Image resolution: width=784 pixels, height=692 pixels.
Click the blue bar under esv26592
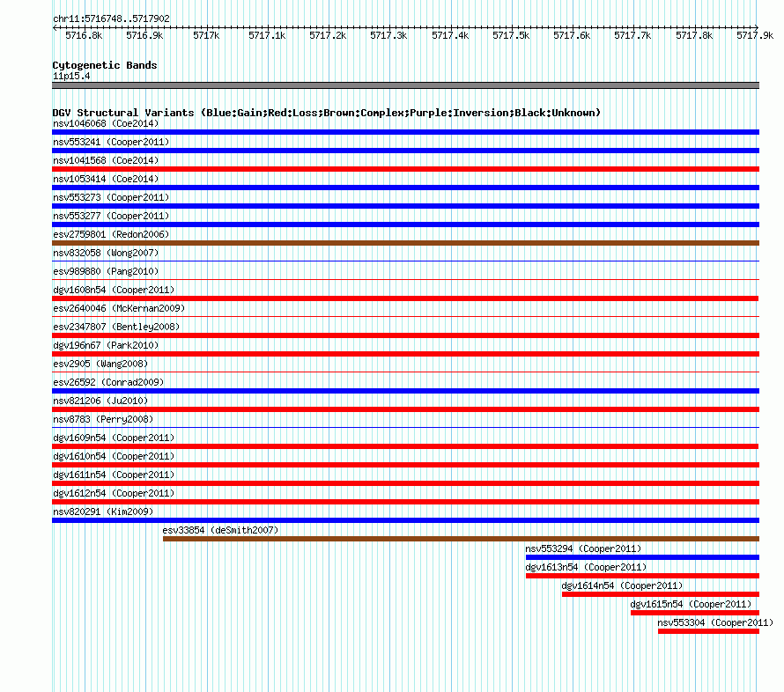405,391
